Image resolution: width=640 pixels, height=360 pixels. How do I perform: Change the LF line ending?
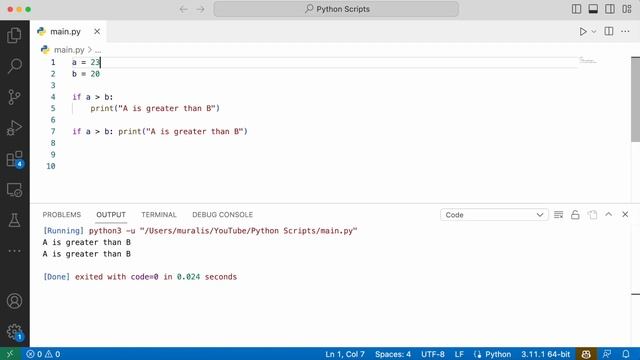(x=459, y=354)
